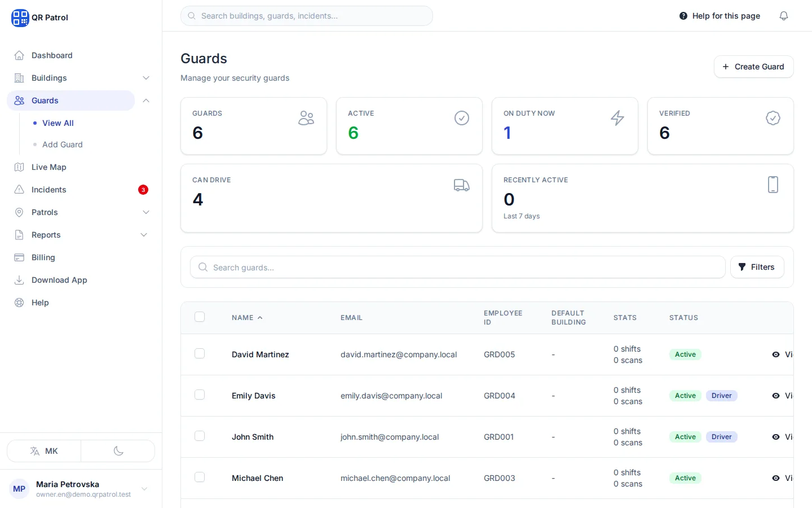This screenshot has height=508, width=812.
Task: Focus the global search buildings, guards field
Action: [x=307, y=16]
